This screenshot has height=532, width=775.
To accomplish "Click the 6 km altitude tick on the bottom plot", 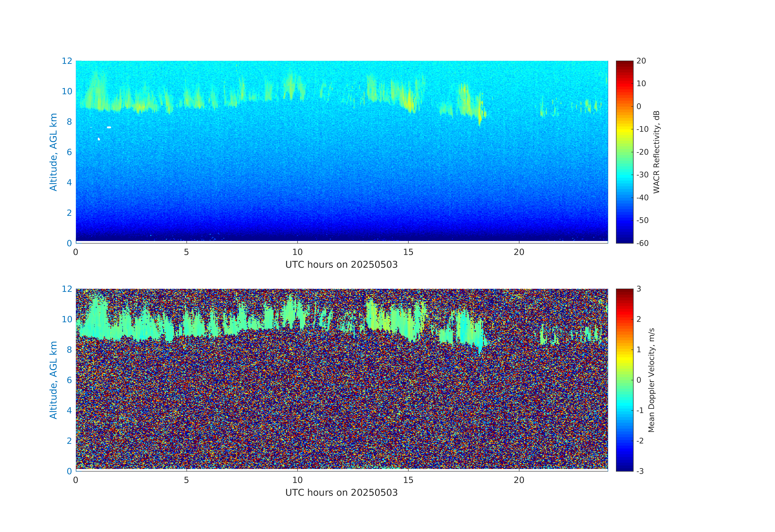I will coord(69,380).
